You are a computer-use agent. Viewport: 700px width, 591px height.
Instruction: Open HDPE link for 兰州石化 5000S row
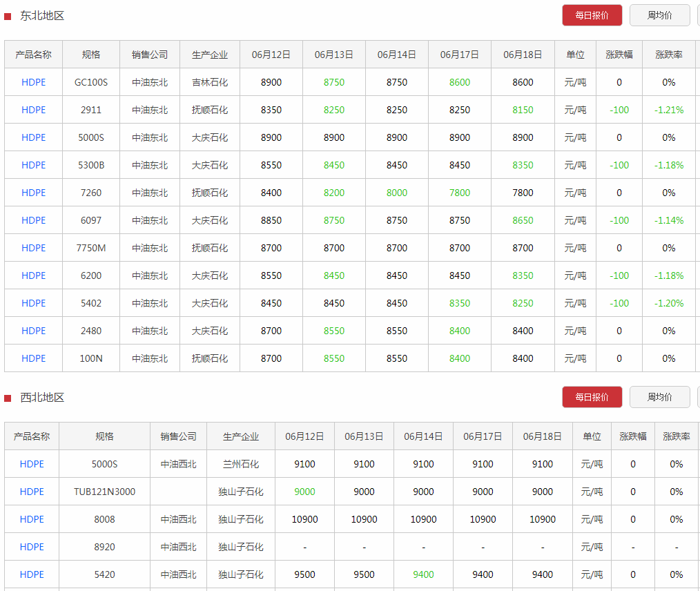(x=32, y=464)
